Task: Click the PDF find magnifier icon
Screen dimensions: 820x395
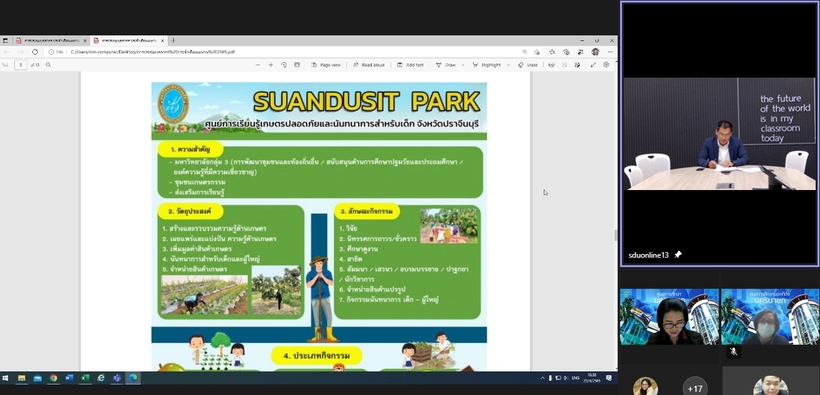Action: tap(48, 65)
